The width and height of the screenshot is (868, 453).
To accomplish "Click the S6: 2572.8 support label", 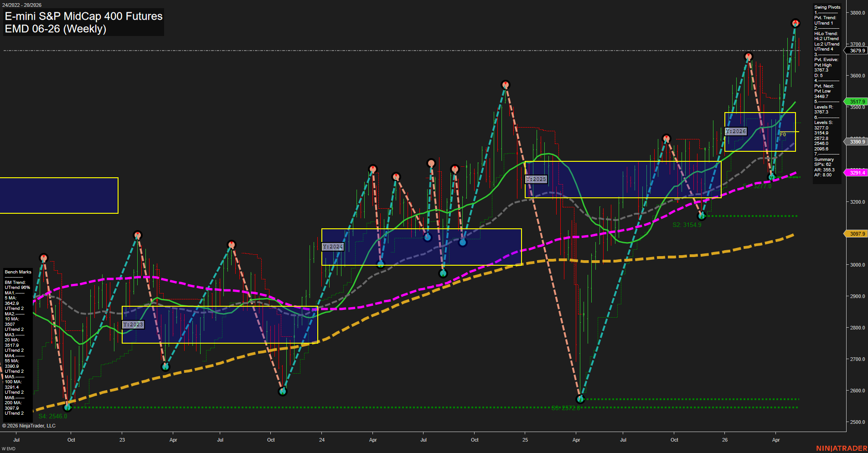I will [566, 408].
